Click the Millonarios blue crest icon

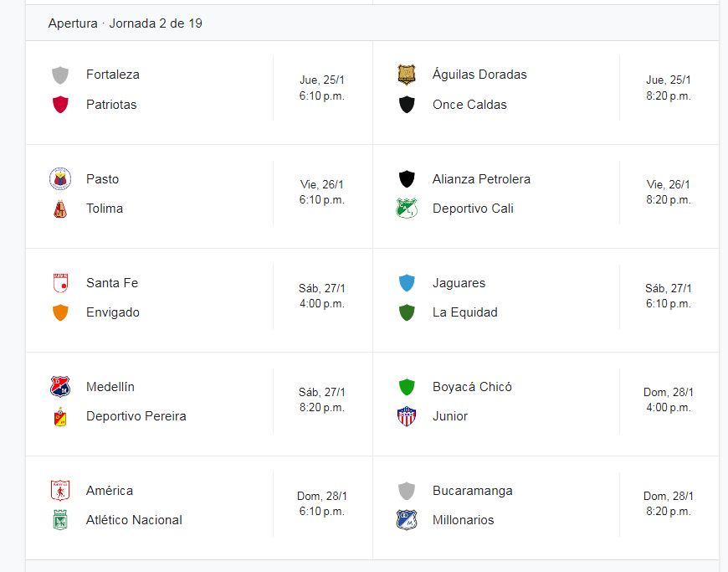tap(407, 520)
